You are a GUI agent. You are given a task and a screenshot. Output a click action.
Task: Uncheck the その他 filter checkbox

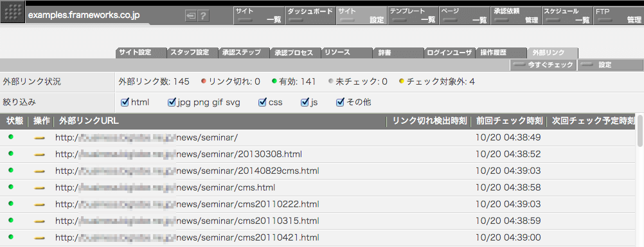(x=340, y=102)
